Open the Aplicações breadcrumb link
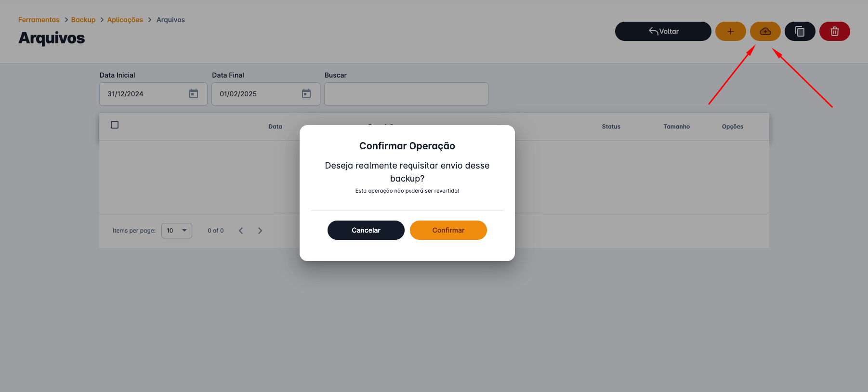This screenshot has width=868, height=392. (x=125, y=20)
